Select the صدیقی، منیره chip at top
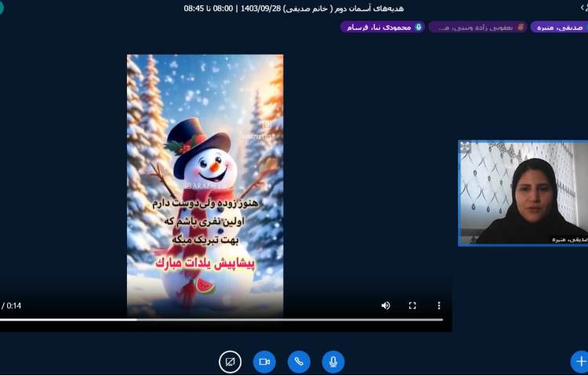The width and height of the screenshot is (588, 376). coord(560,27)
